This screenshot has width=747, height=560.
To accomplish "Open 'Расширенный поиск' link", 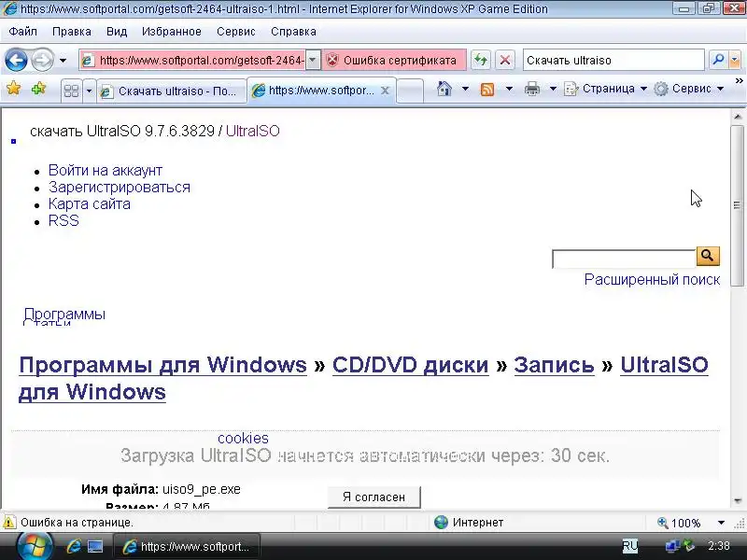I will pyautogui.click(x=652, y=279).
